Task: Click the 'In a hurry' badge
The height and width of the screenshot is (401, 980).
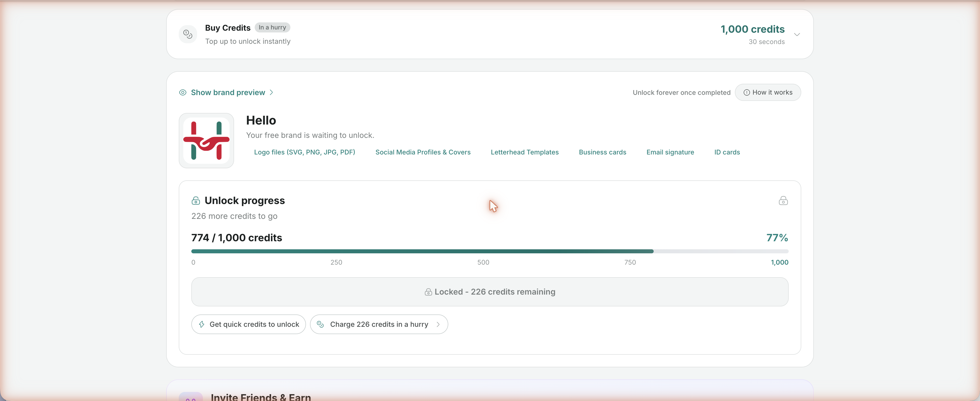Action: pyautogui.click(x=272, y=27)
